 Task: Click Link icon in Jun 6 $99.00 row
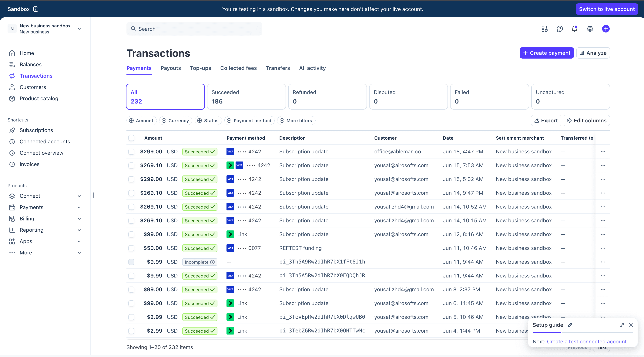pyautogui.click(x=230, y=303)
